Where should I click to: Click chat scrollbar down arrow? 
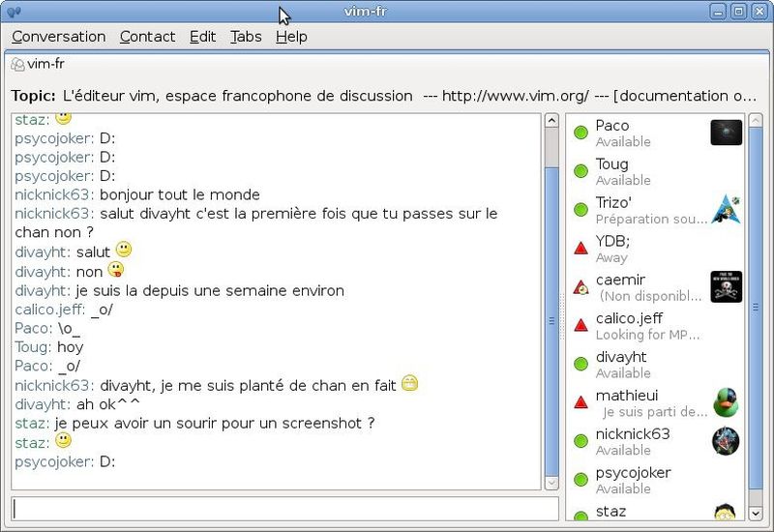pyautogui.click(x=551, y=482)
